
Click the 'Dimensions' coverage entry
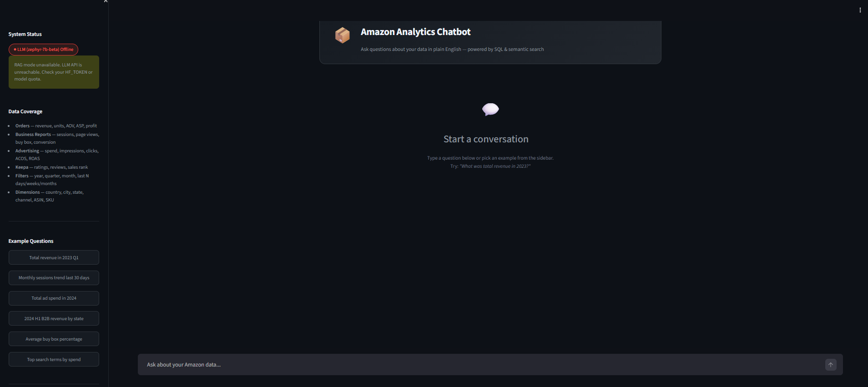(50, 196)
